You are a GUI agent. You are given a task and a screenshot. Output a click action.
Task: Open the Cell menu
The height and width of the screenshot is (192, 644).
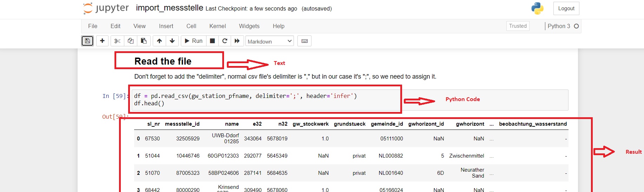(191, 26)
